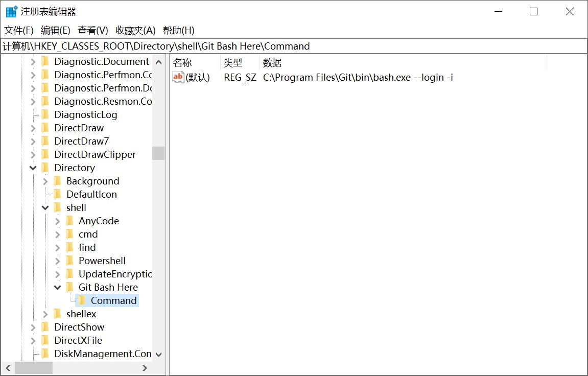Open the 帮助(H) menu
This screenshot has height=376, width=588.
click(x=178, y=30)
